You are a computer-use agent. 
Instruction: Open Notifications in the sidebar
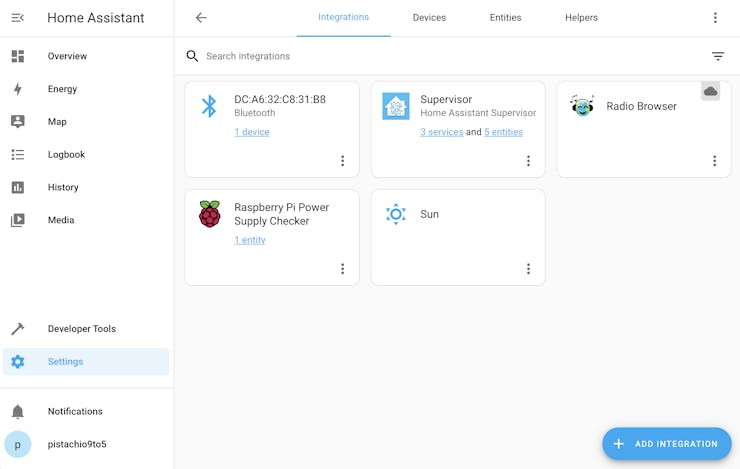tap(86, 411)
